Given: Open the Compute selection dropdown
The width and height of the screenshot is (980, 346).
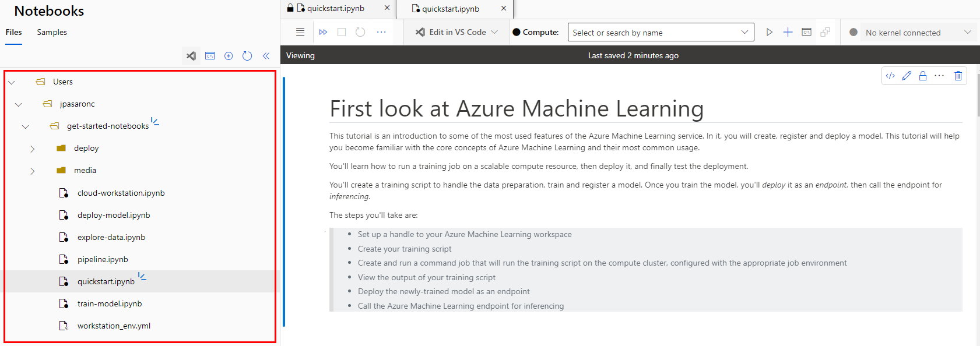Looking at the screenshot, I should (x=661, y=32).
